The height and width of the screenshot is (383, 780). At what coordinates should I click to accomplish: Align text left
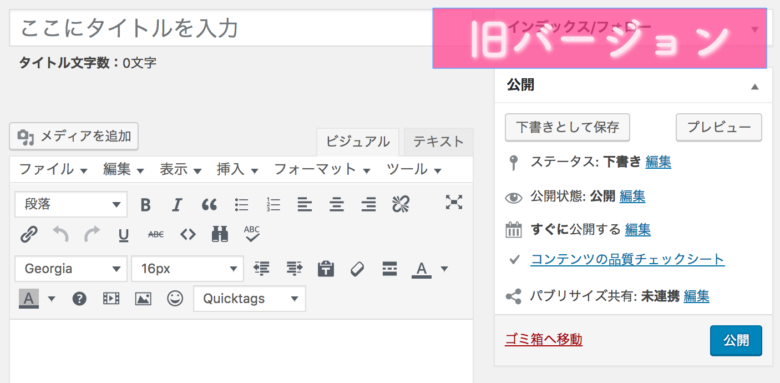[x=305, y=204]
